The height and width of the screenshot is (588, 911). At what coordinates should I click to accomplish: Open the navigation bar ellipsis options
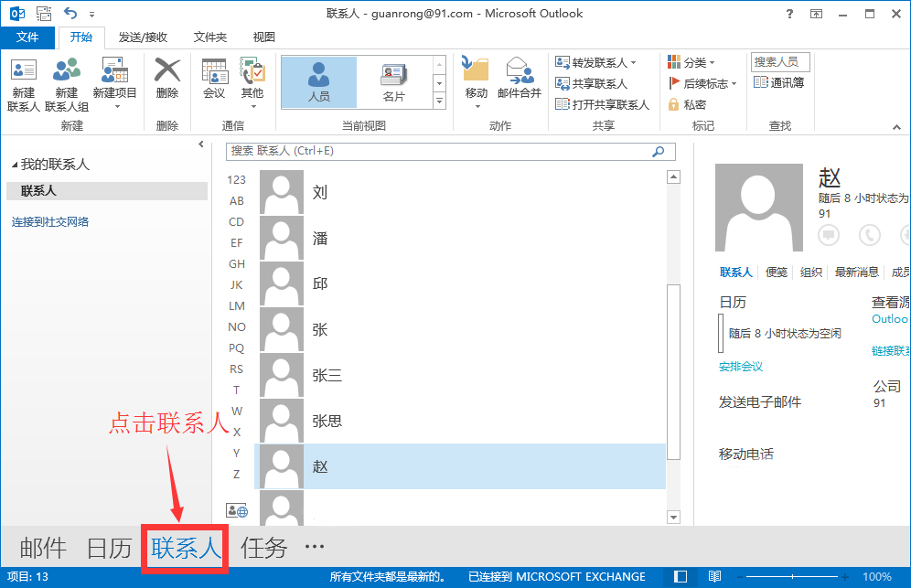[x=315, y=546]
